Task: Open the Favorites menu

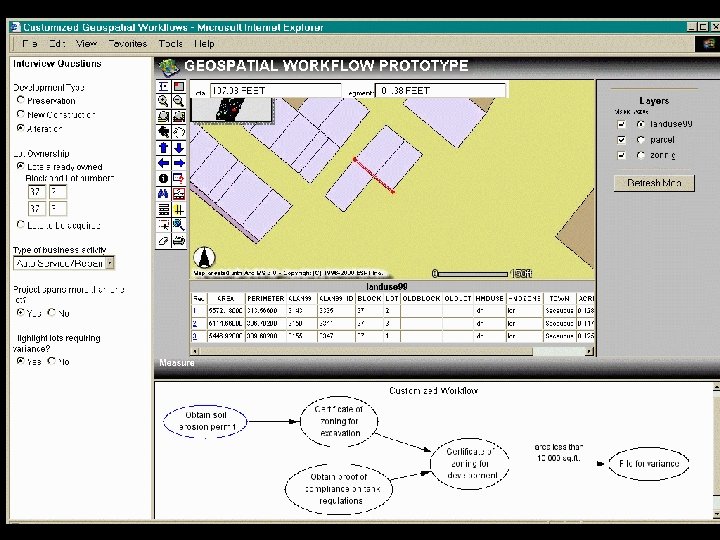Action: coord(128,44)
